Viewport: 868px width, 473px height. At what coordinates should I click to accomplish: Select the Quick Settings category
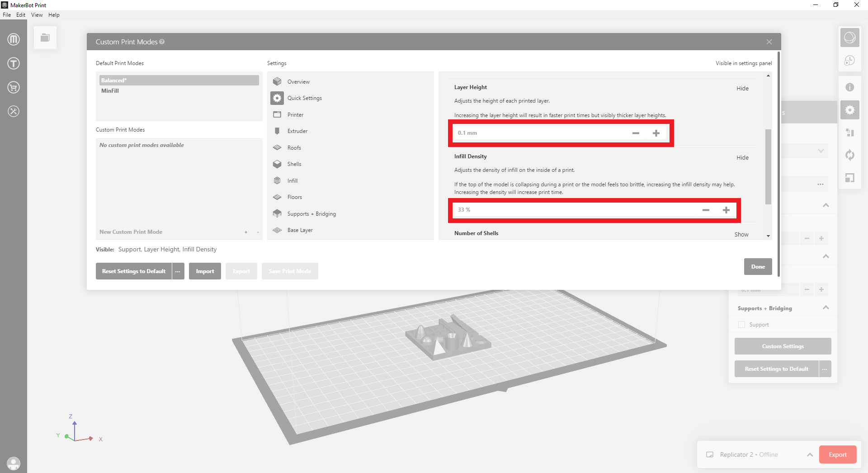coord(305,98)
